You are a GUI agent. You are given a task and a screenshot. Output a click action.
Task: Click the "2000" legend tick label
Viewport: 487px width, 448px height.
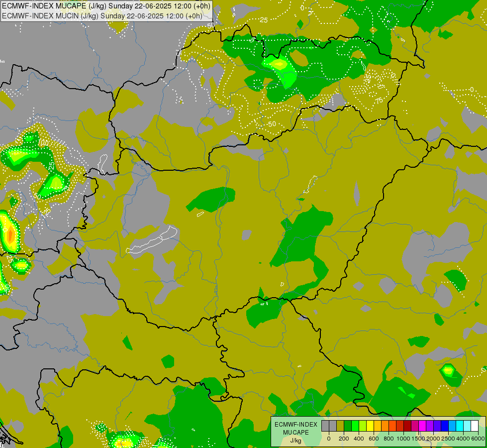433,439
